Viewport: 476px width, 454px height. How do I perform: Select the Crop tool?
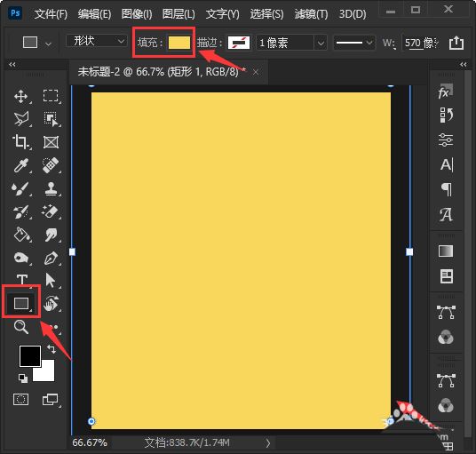tap(21, 142)
